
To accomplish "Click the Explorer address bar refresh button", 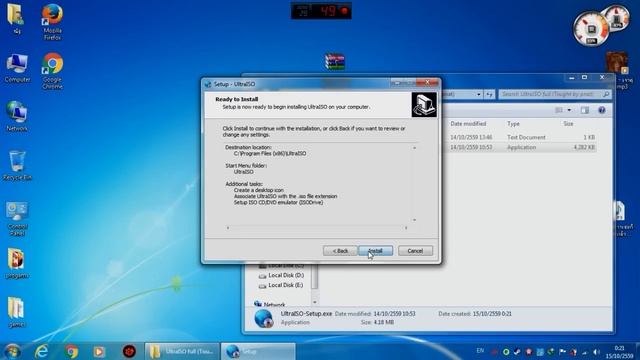I will point(489,94).
